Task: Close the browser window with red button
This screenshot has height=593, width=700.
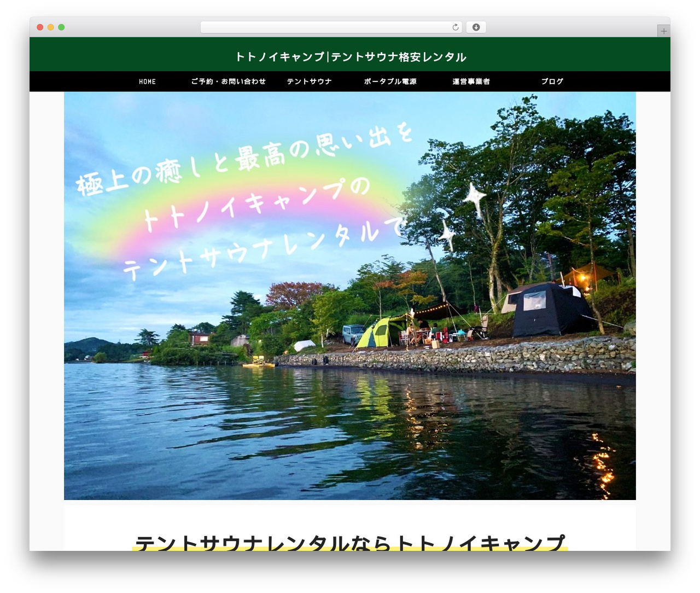Action: coord(40,27)
